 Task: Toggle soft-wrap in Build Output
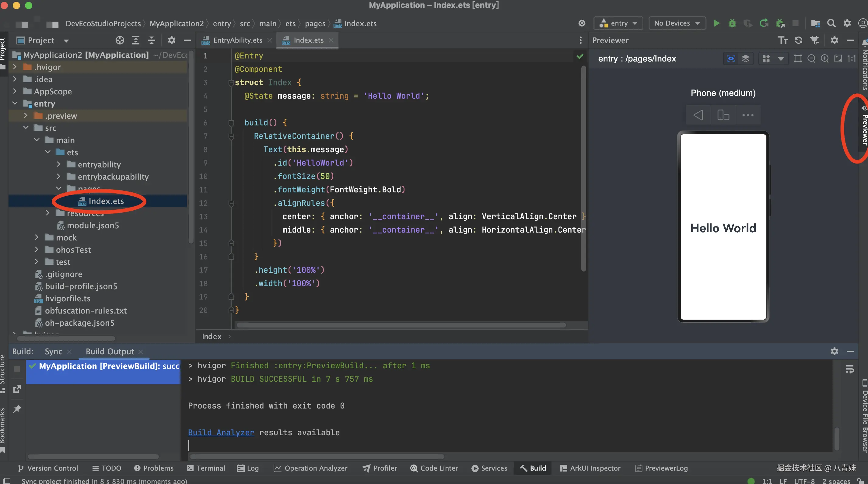point(849,370)
